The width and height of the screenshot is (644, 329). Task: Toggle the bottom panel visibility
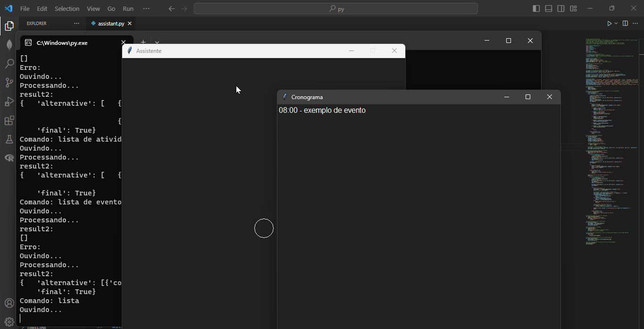[x=548, y=8]
